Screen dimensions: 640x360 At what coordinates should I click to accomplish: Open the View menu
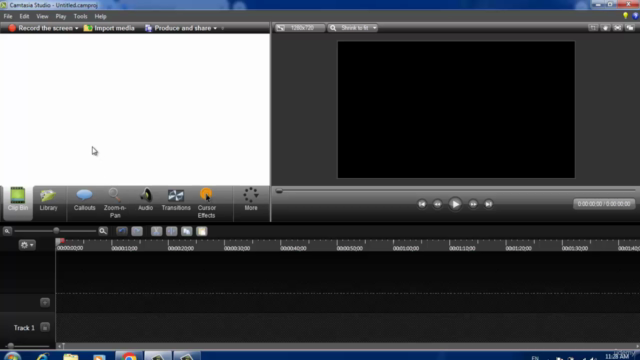(42, 16)
